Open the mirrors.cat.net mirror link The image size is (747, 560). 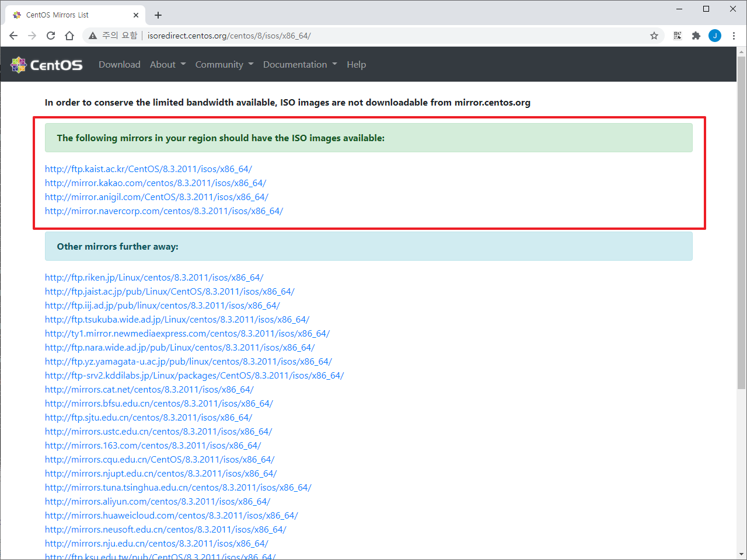click(149, 390)
